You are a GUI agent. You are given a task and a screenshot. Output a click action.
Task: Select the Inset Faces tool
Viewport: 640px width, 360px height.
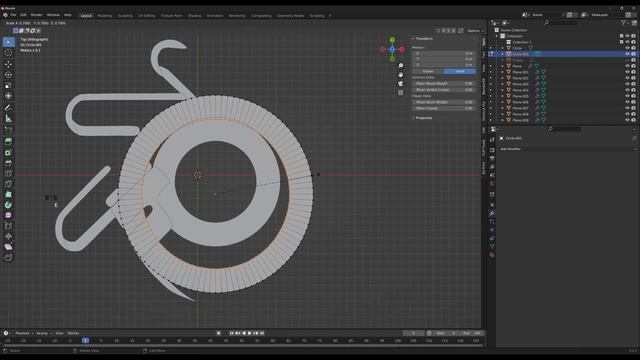[8, 152]
